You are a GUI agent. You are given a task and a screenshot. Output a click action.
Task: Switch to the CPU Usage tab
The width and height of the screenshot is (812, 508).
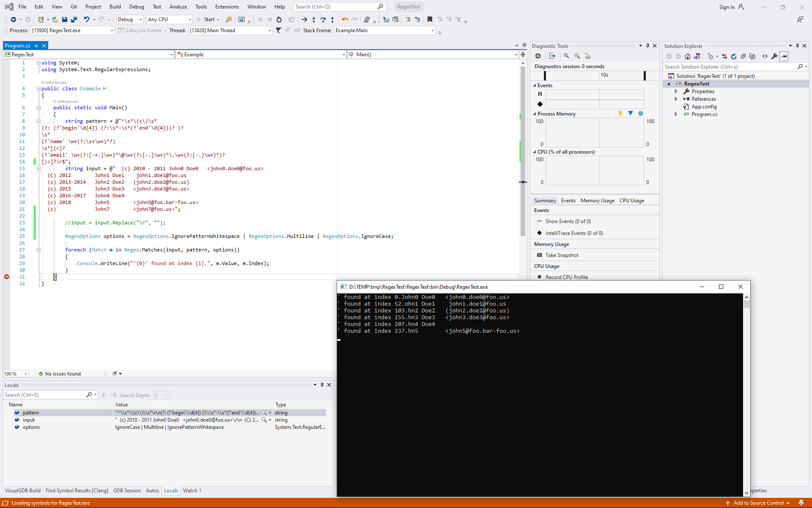[x=632, y=201]
